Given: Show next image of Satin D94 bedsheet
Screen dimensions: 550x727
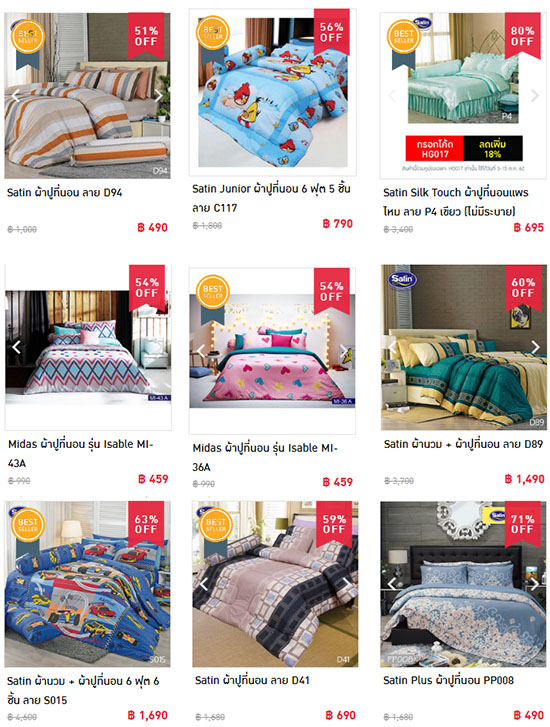Looking at the screenshot, I should pyautogui.click(x=159, y=96).
